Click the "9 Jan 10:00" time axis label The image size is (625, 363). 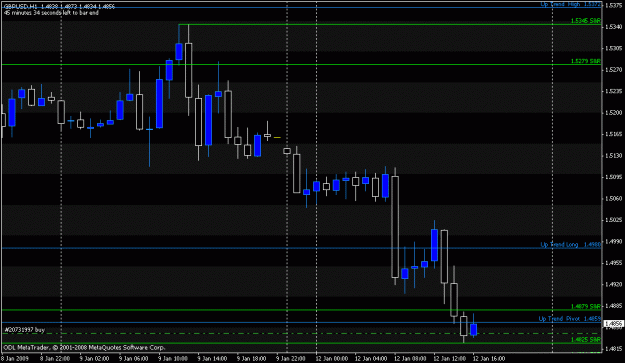click(173, 358)
